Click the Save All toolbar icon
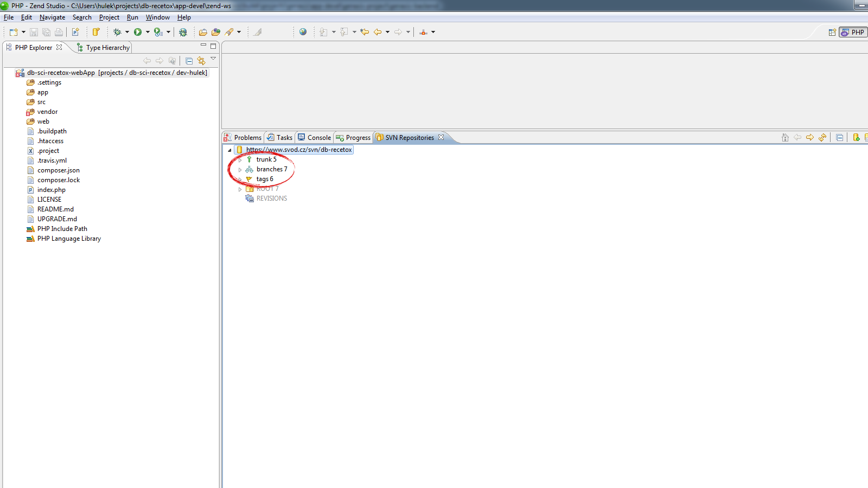The width and height of the screenshot is (868, 488). click(46, 32)
